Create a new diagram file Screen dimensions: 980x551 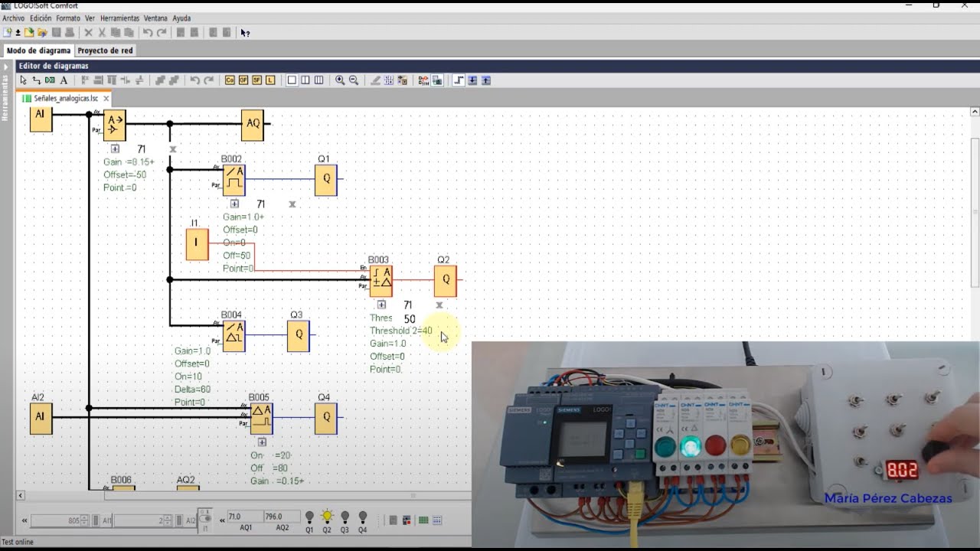click(8, 32)
